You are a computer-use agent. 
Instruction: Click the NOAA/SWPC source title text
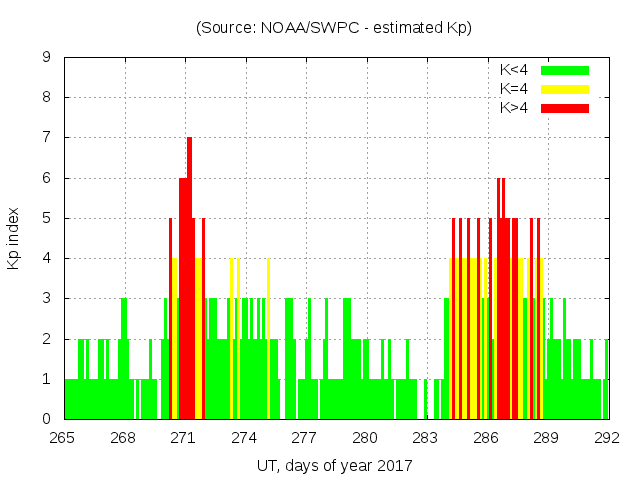[x=334, y=28]
